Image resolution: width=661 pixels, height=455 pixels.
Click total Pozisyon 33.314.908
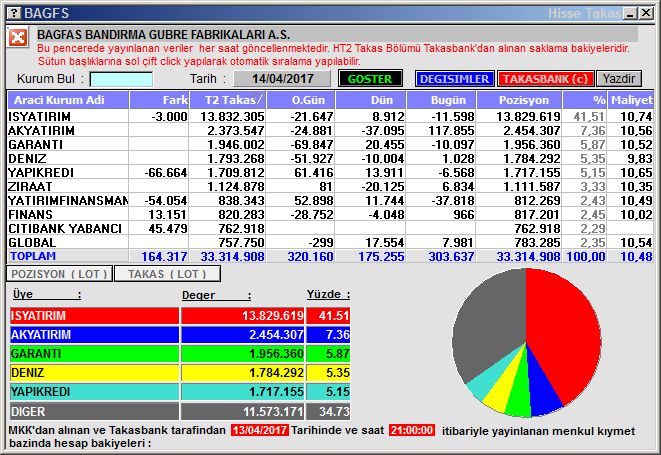(528, 256)
